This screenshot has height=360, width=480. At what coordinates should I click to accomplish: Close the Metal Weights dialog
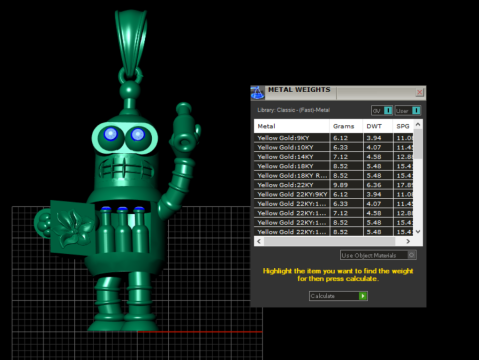(x=420, y=92)
